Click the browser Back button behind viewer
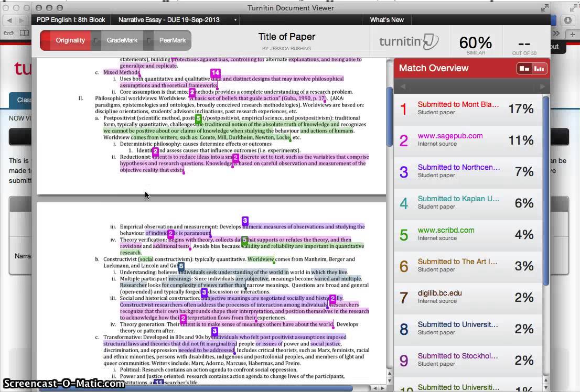 point(9,20)
